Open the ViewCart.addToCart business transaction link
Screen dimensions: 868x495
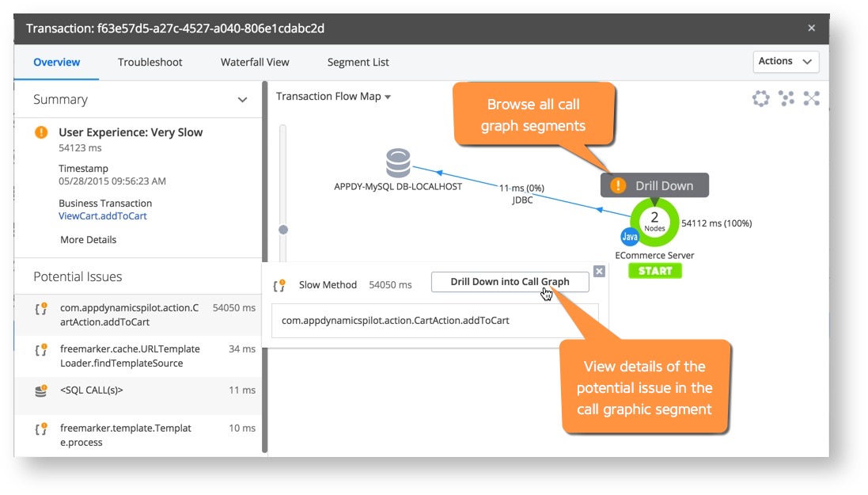(x=103, y=216)
